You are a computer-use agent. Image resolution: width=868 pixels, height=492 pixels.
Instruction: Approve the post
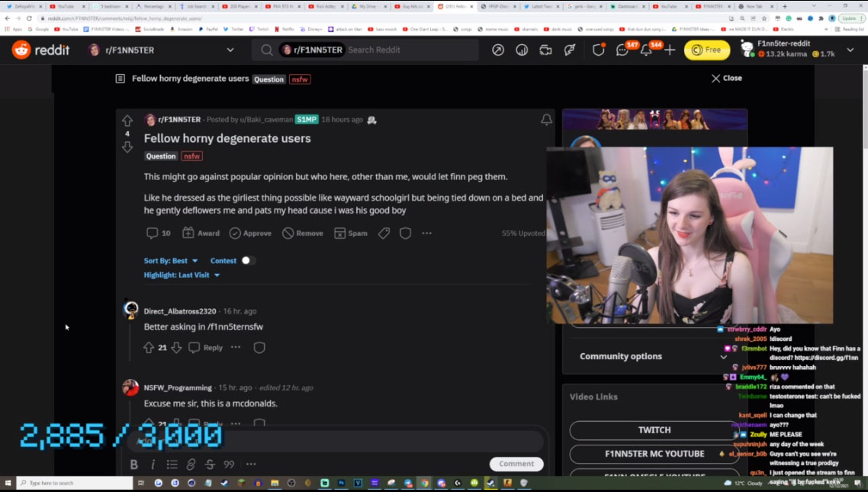pos(250,233)
